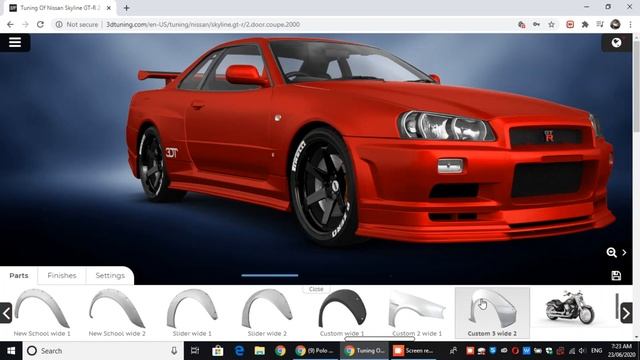Switch to the 'Tuning O...' taskbar window
The image size is (640, 360).
coord(364,351)
